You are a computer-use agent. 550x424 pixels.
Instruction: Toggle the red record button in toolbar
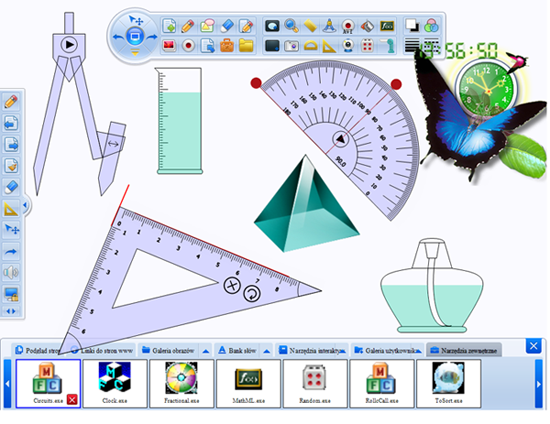[x=189, y=46]
